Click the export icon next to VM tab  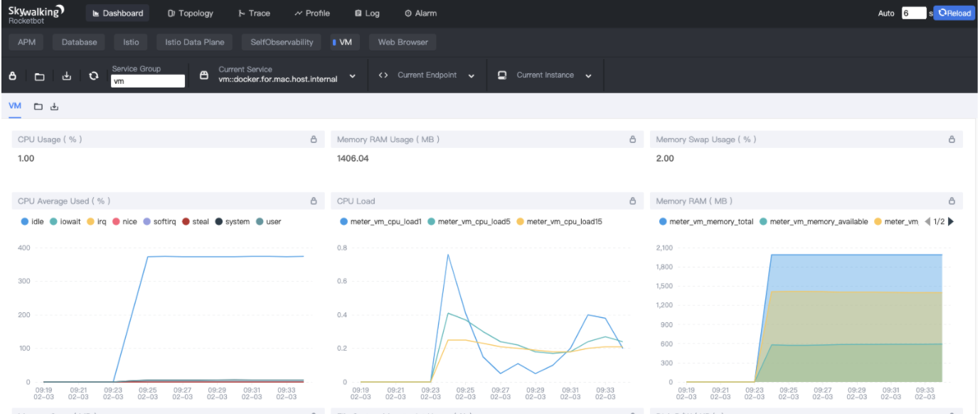[55, 107]
